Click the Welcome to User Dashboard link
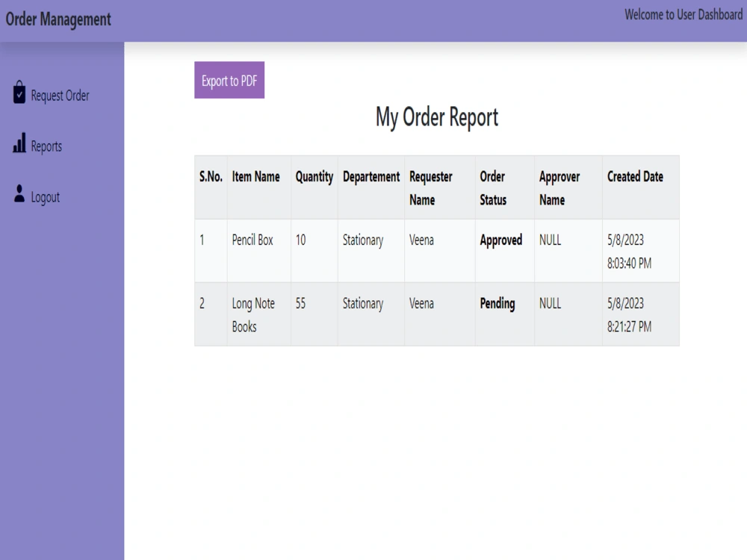Viewport: 747px width, 560px height. click(684, 14)
